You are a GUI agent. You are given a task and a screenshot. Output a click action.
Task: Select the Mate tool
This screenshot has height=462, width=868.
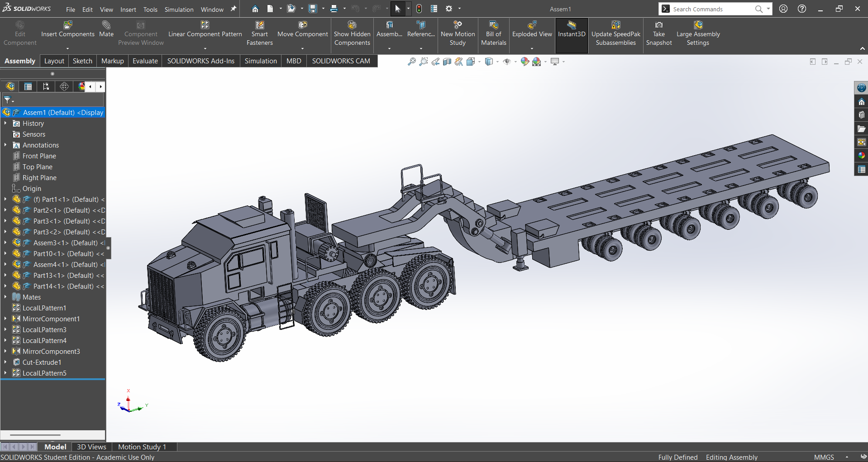click(x=106, y=25)
